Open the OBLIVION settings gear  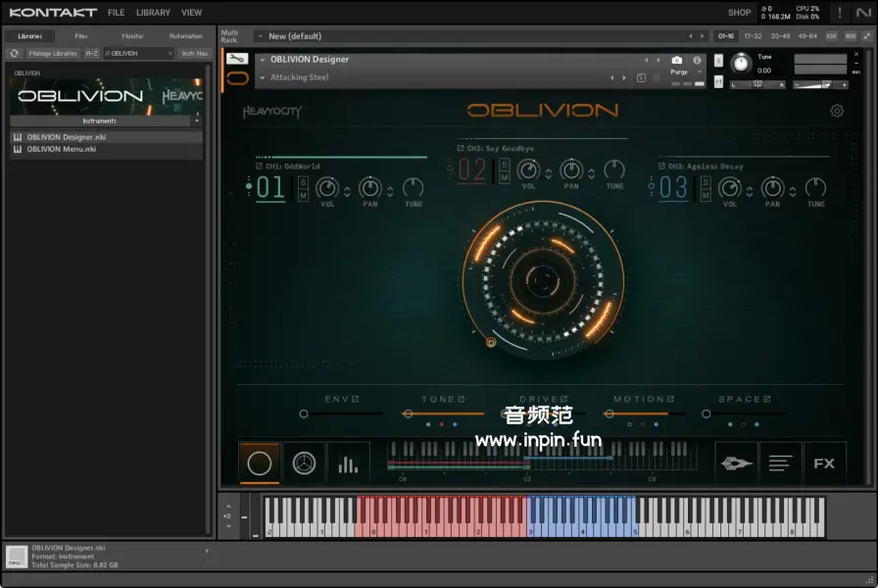tap(836, 111)
